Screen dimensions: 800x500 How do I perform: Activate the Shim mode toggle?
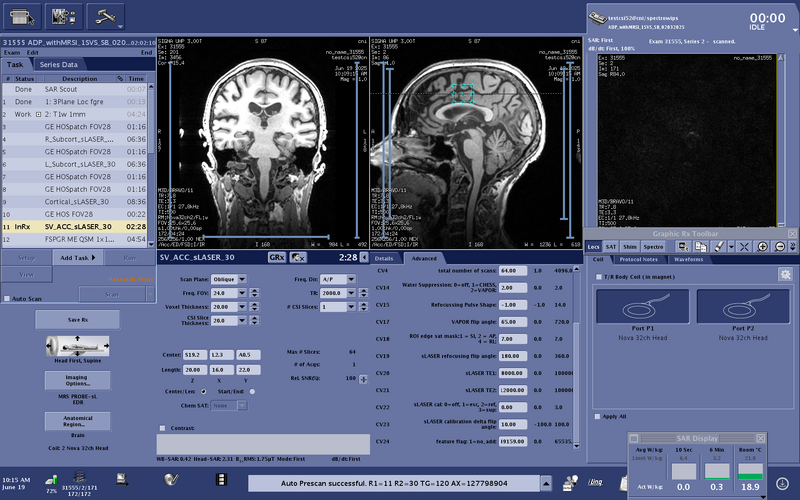tap(630, 246)
